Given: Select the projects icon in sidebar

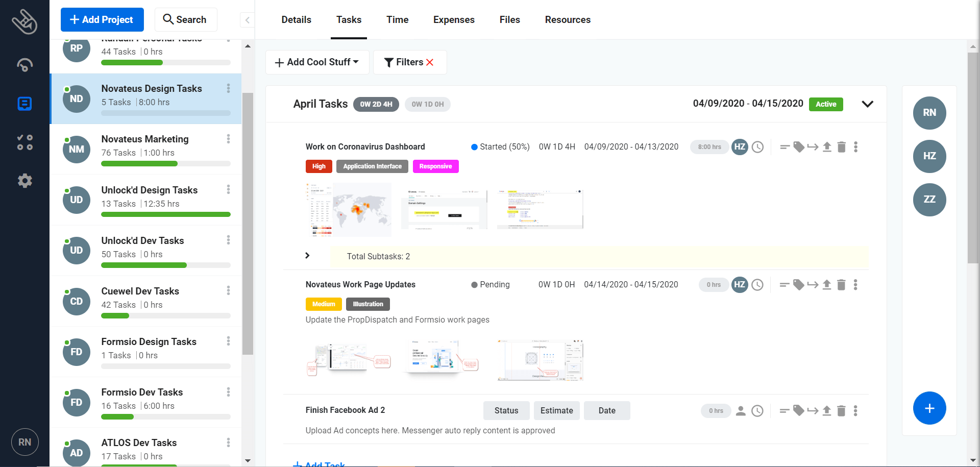Looking at the screenshot, I should pyautogui.click(x=24, y=104).
